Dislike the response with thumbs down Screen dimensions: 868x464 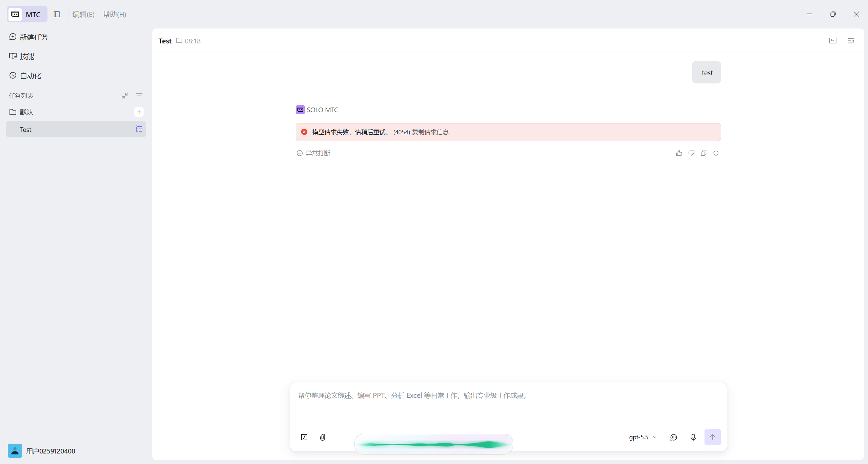click(691, 153)
